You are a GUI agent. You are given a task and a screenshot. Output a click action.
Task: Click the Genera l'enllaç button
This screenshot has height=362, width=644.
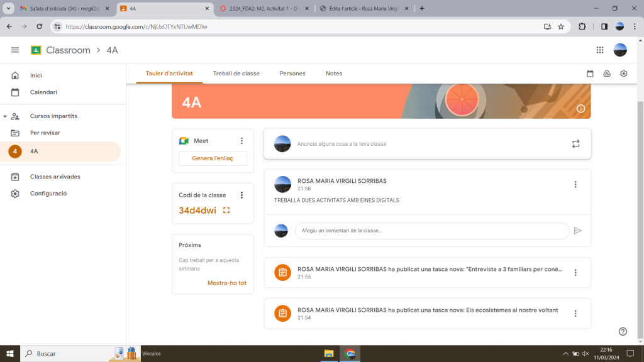tap(213, 158)
